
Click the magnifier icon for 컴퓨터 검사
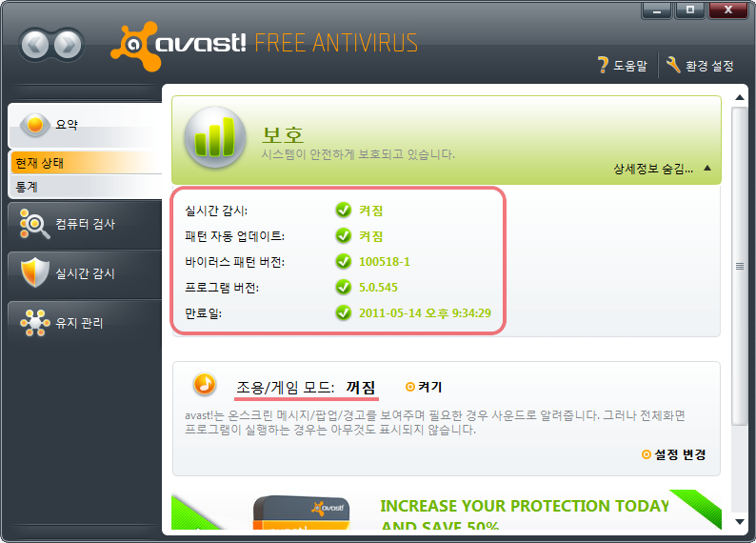point(34,224)
